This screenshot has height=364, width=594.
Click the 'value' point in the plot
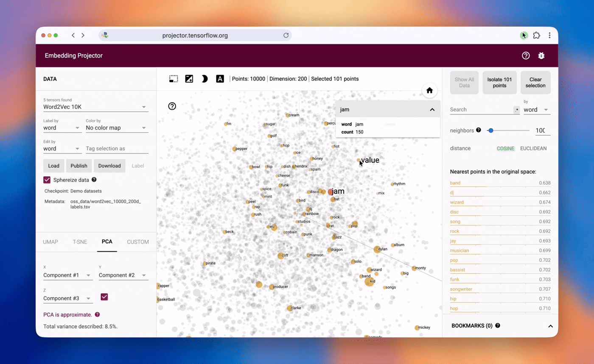click(x=359, y=160)
